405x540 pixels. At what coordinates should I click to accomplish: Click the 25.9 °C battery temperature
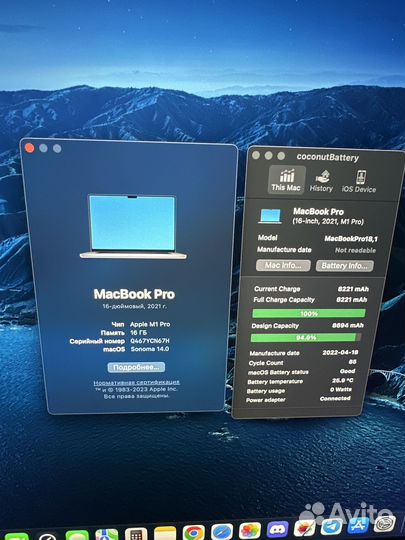[x=342, y=381]
